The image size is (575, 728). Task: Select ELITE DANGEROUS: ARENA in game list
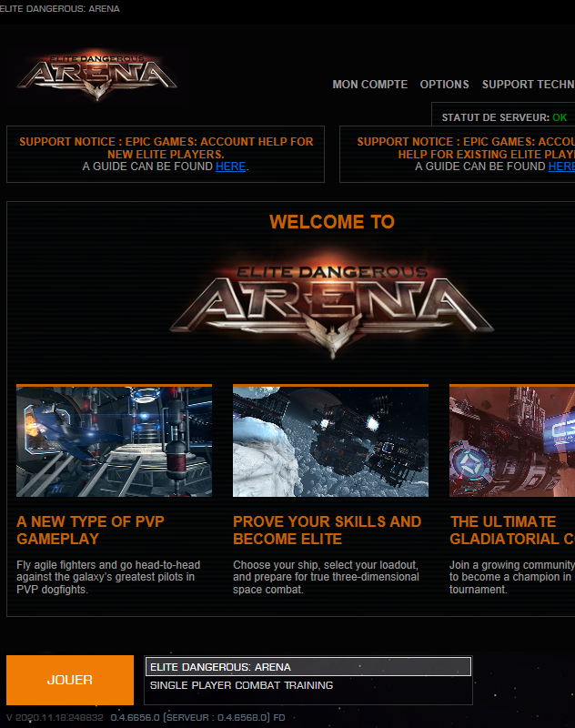tap(308, 667)
